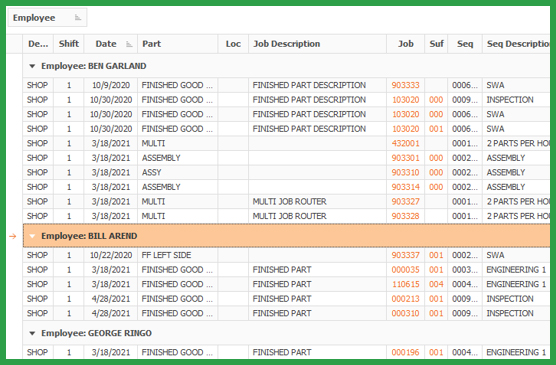Click date 10/22/2020 cell
Viewport: 556px width, 365px height.
111,255
